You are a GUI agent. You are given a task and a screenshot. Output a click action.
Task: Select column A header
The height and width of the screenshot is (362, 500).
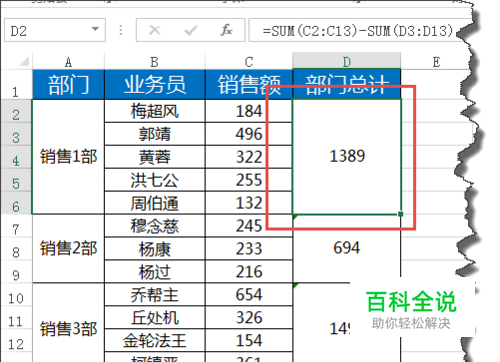(68, 62)
